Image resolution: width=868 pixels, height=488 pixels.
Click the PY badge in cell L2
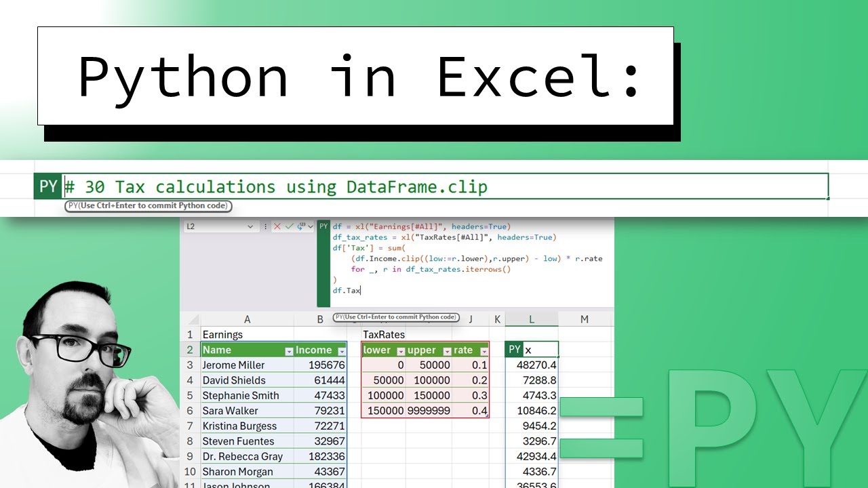pyautogui.click(x=515, y=350)
